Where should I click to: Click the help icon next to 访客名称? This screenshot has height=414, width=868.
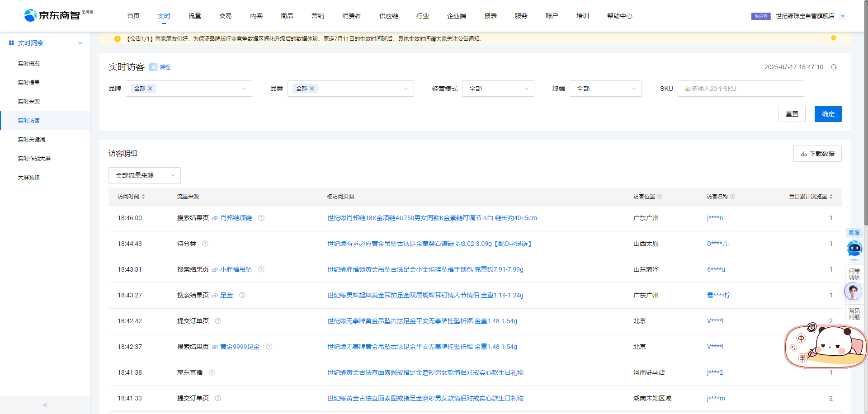tap(732, 197)
